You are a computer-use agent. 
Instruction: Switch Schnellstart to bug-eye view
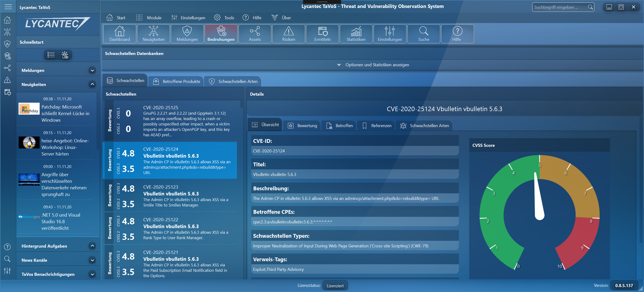[x=65, y=55]
